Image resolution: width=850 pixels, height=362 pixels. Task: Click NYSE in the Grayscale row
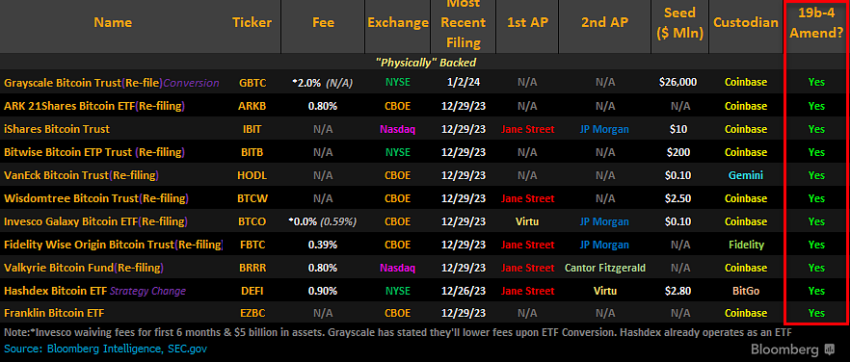(x=398, y=83)
